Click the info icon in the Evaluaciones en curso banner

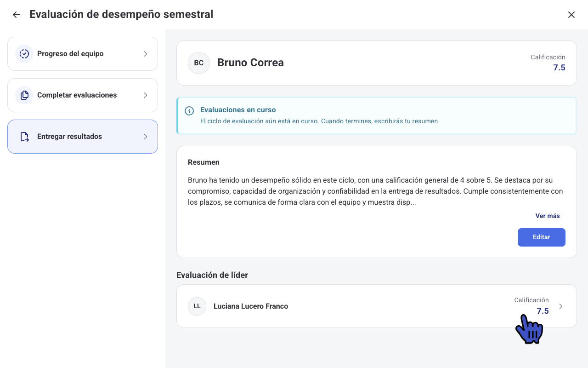click(x=189, y=111)
